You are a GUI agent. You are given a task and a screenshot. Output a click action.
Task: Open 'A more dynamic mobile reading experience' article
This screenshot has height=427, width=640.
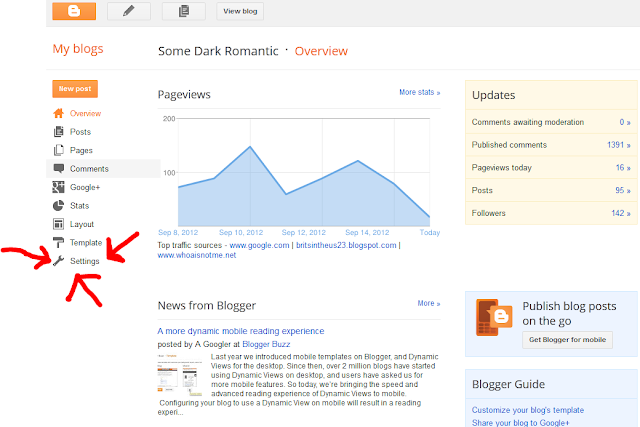241,331
